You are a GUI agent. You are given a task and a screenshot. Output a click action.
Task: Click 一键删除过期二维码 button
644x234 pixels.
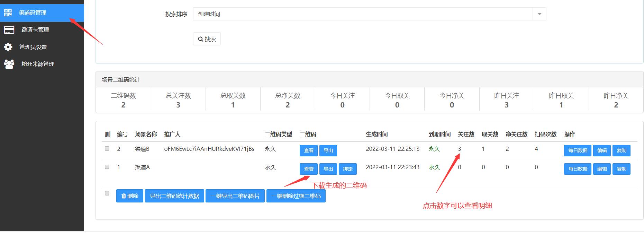click(x=296, y=196)
